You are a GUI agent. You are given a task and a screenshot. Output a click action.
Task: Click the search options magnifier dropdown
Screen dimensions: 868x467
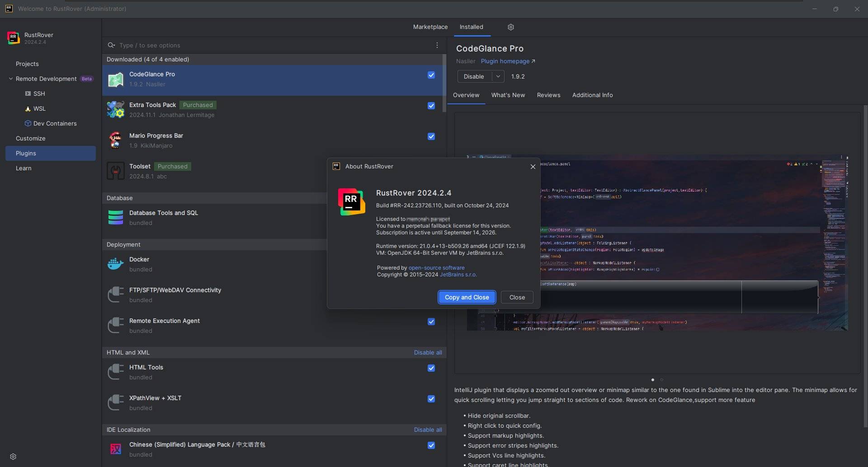point(111,45)
